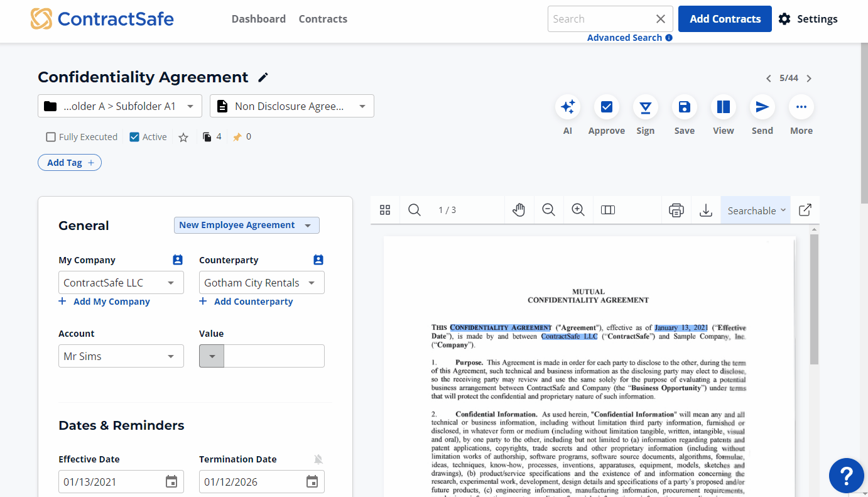Edit the contract title with pencil icon

[263, 77]
